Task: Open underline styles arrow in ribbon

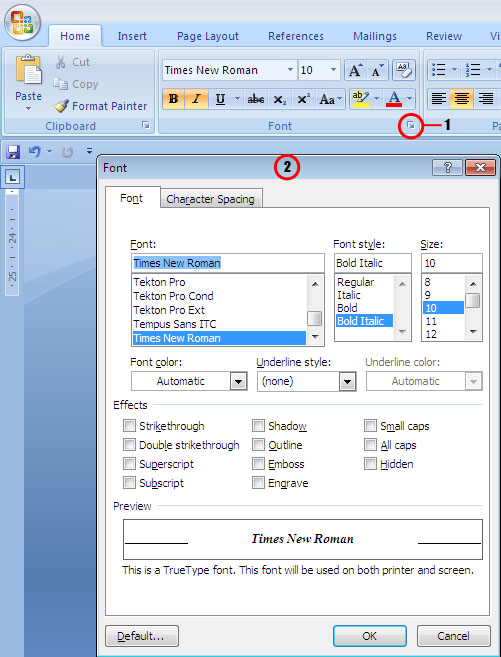Action: 237,99
